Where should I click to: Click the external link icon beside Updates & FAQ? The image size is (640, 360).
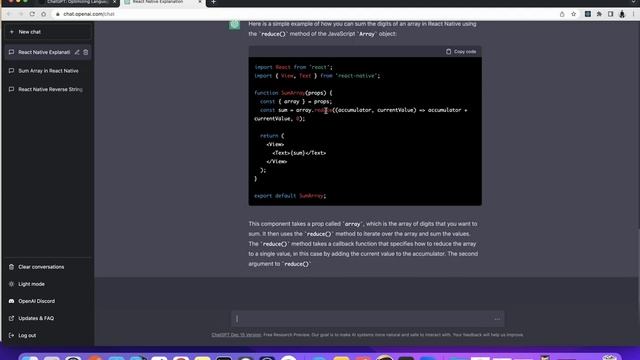pyautogui.click(x=11, y=318)
